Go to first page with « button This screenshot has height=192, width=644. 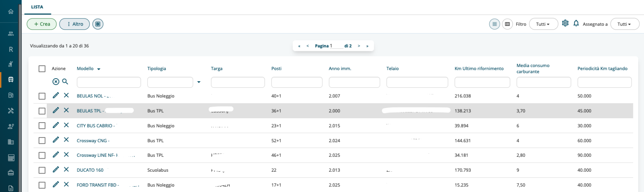click(299, 46)
